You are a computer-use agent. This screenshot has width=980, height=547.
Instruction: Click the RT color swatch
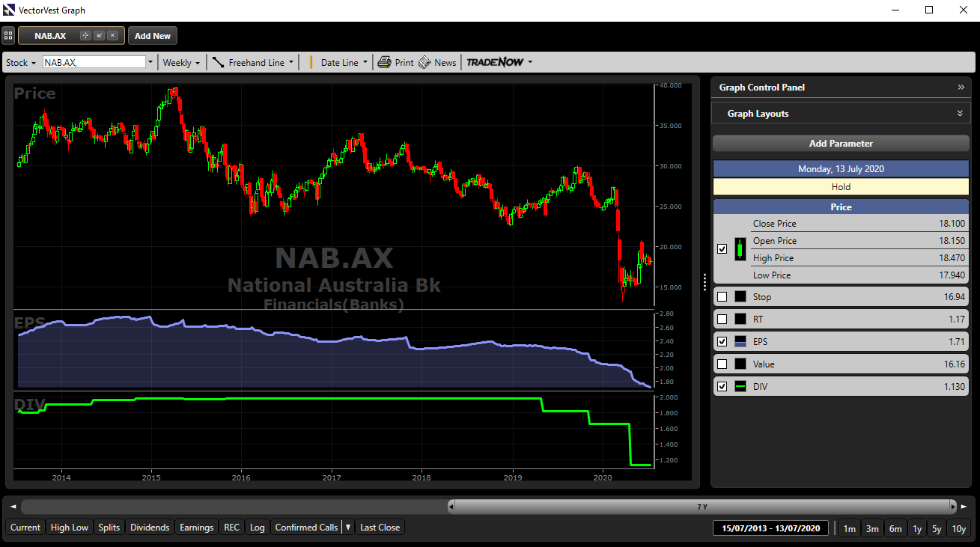coord(740,320)
